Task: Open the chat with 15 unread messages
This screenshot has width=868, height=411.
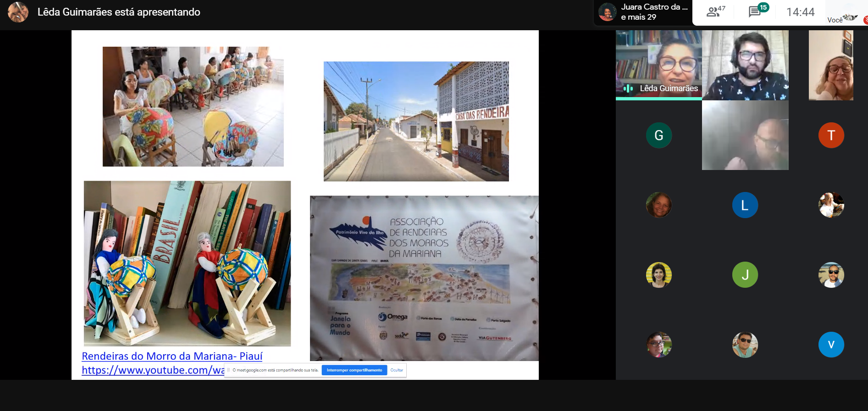Action: coord(757,11)
